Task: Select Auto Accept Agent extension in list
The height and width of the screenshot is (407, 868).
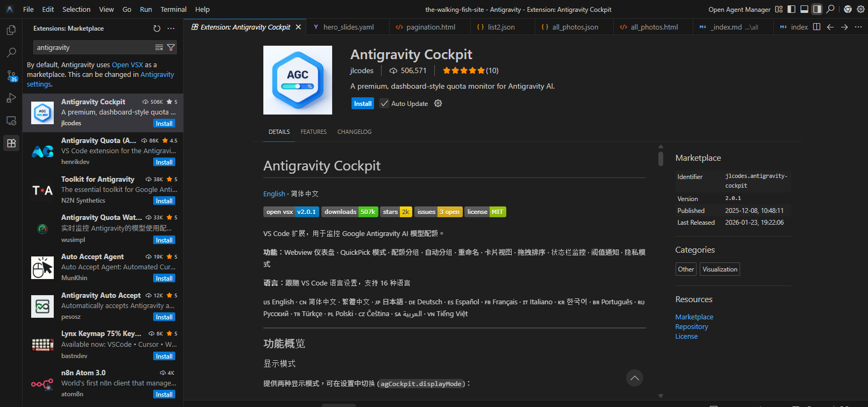Action: coord(103,267)
